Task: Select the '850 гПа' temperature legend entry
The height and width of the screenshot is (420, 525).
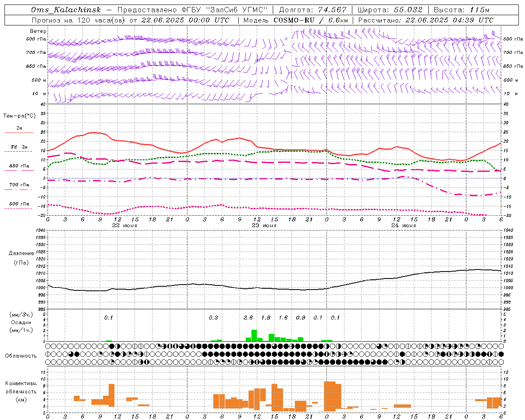Action: tap(19, 166)
